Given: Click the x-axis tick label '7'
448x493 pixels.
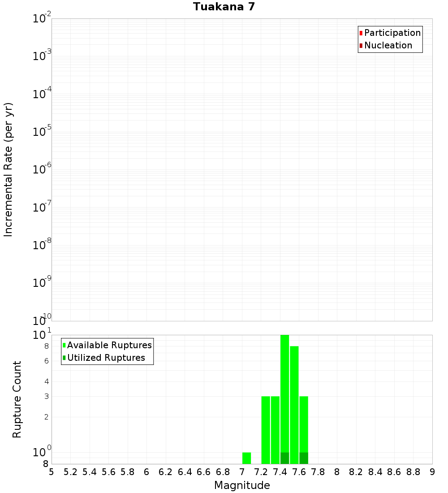Looking at the screenshot, I should point(242,472).
